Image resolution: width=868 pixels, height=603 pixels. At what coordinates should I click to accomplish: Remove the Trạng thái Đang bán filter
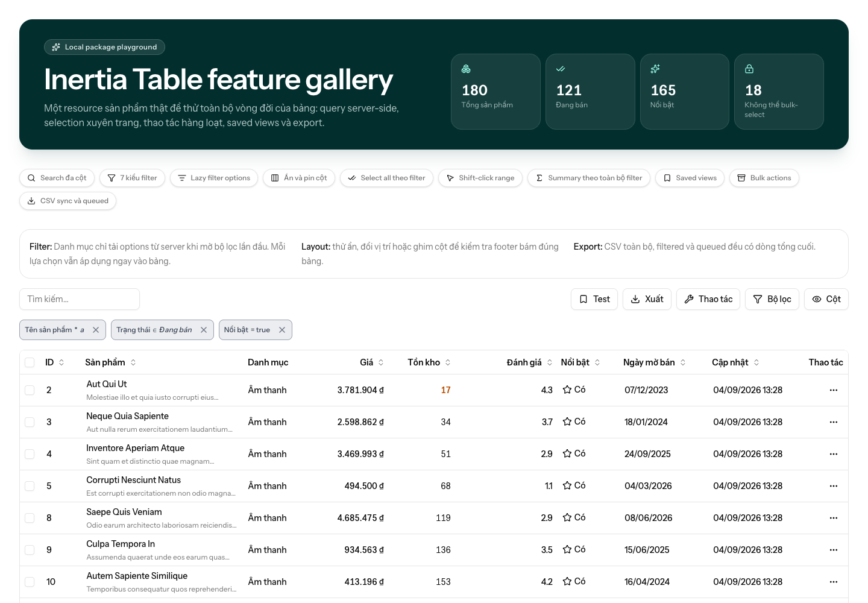204,330
